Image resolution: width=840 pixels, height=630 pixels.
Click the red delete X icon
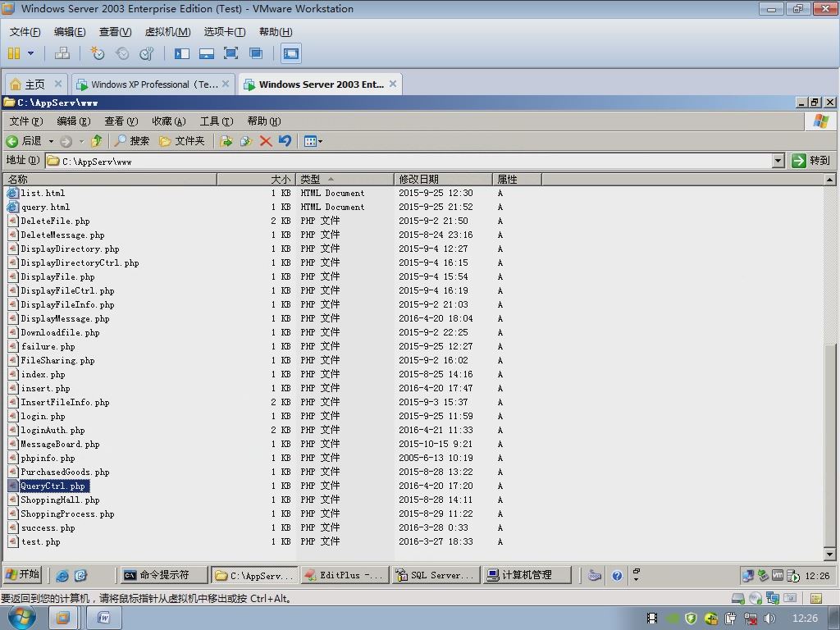click(x=266, y=141)
